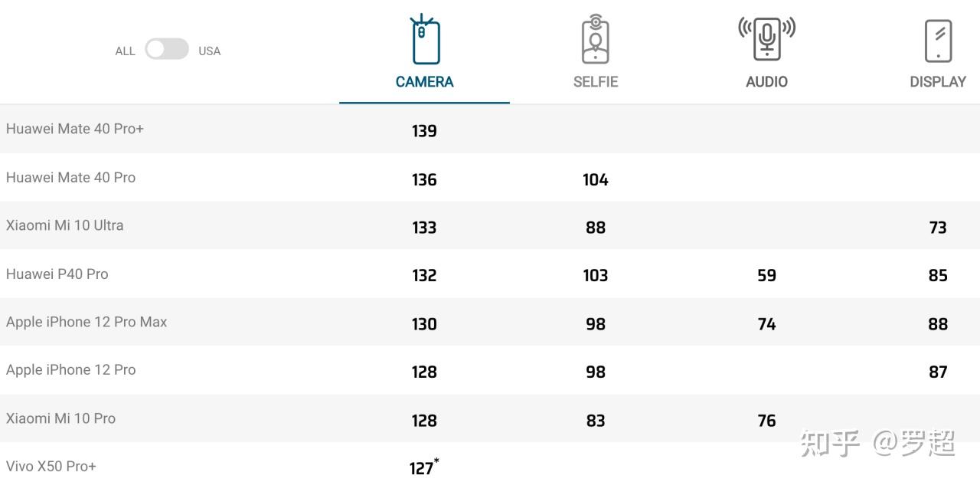
Task: Open the Xiaomi Mi 10 Pro link
Action: tap(61, 418)
